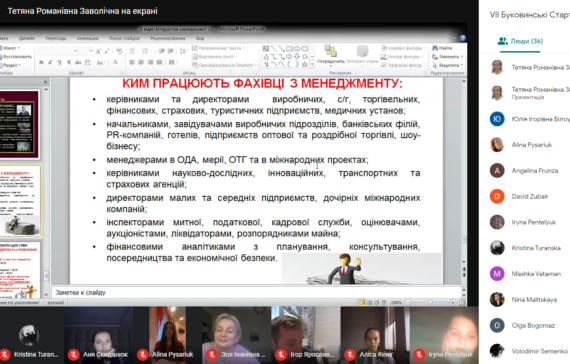Decrease list indent level
Image resolution: width=570 pixels, height=364 pixels.
161,51
